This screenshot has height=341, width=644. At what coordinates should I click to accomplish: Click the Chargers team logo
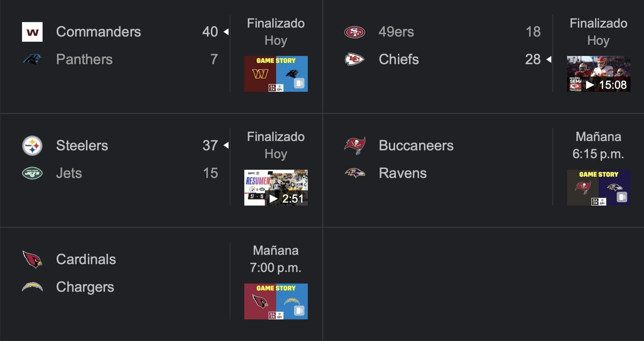pos(32,287)
